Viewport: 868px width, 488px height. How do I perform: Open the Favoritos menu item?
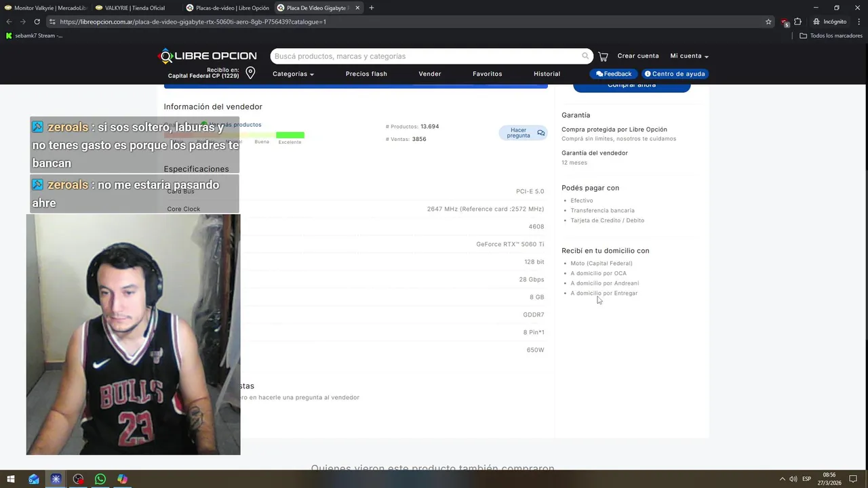coord(488,74)
